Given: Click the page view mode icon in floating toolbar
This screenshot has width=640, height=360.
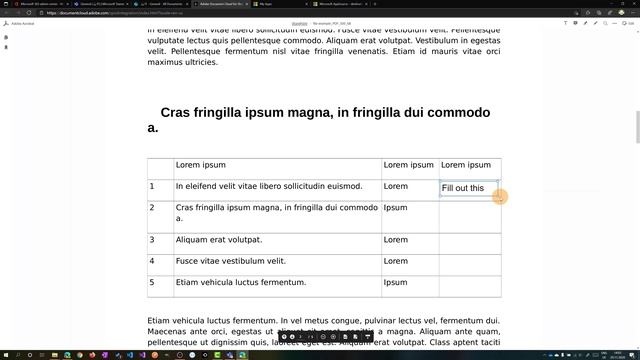Looking at the screenshot, I should click(x=355, y=337).
